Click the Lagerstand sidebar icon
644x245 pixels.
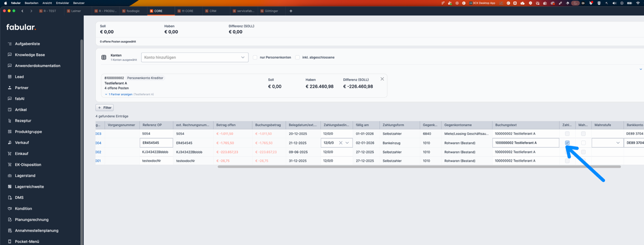coord(10,176)
